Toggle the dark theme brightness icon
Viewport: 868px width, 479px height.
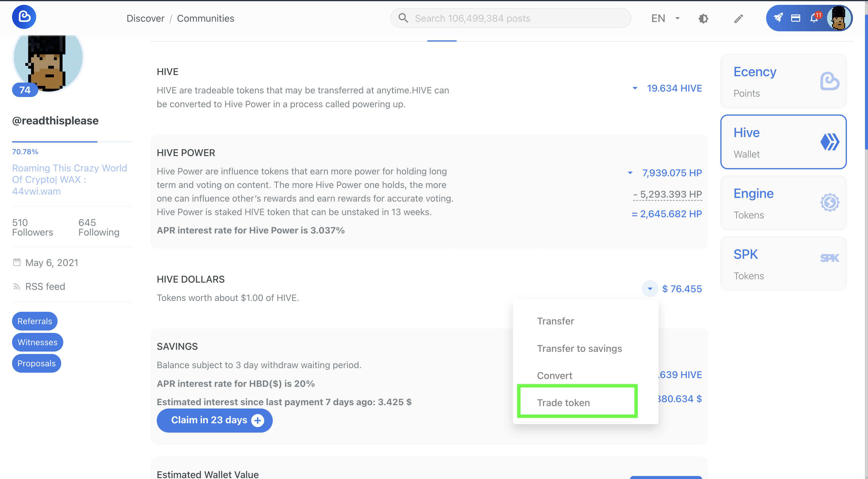703,18
